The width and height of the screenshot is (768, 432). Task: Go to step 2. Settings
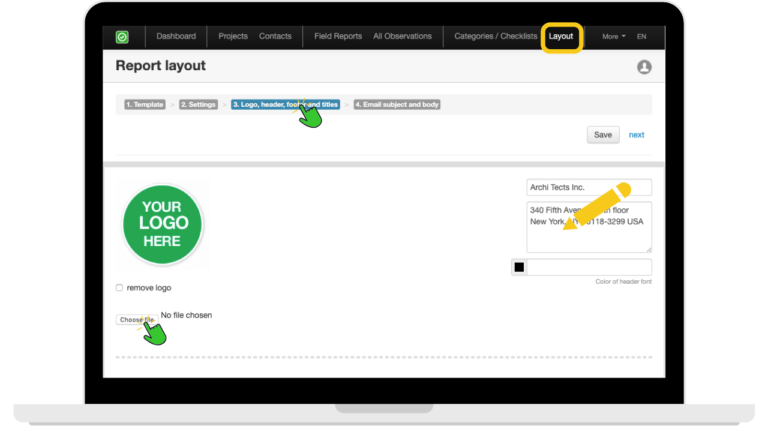coord(198,104)
